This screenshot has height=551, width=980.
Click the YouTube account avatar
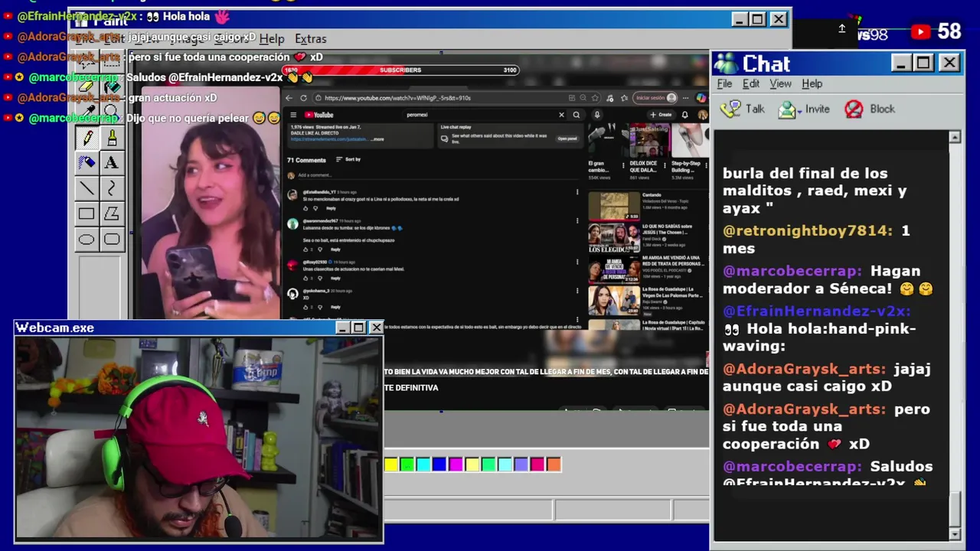[x=702, y=115]
